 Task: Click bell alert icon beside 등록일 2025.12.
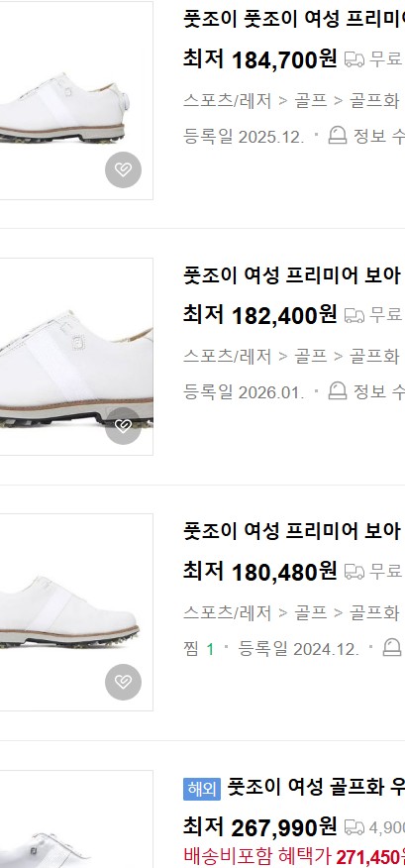[338, 135]
